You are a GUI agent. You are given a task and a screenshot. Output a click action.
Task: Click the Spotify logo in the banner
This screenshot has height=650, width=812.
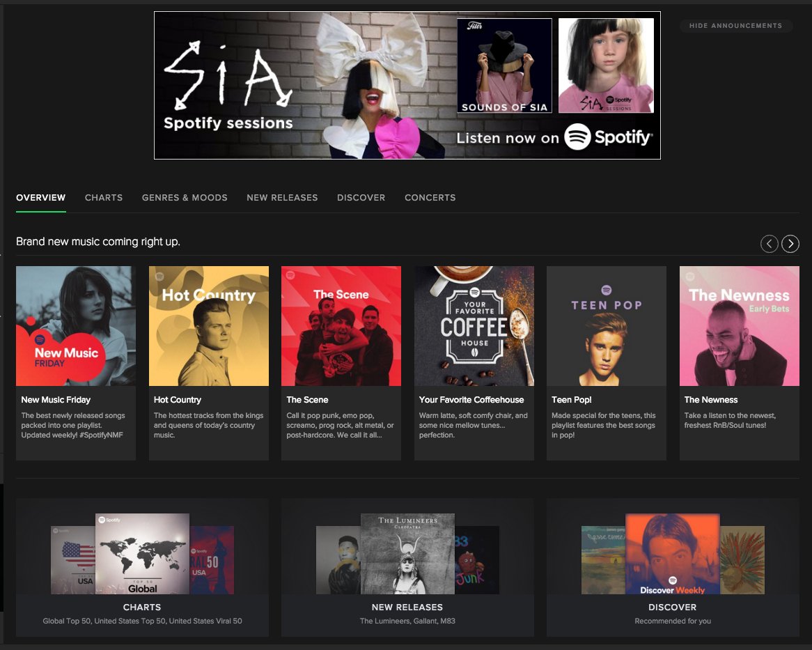pyautogui.click(x=607, y=137)
